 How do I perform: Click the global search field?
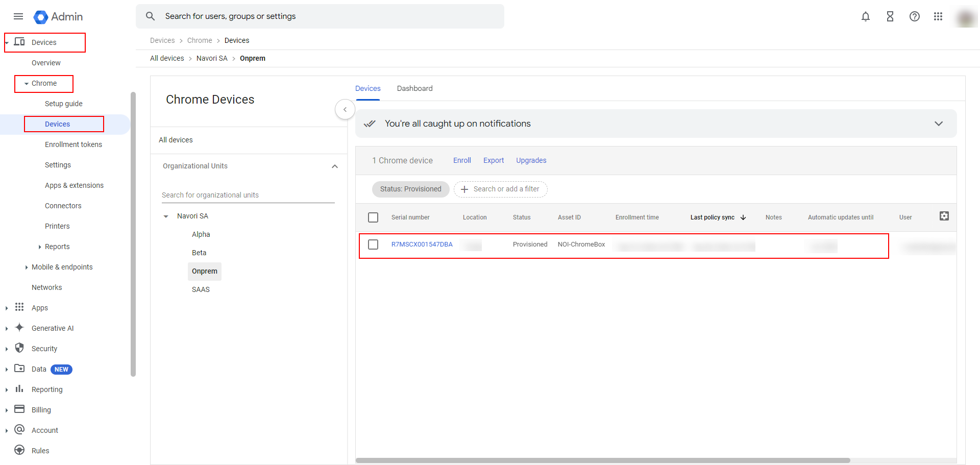[x=320, y=16]
